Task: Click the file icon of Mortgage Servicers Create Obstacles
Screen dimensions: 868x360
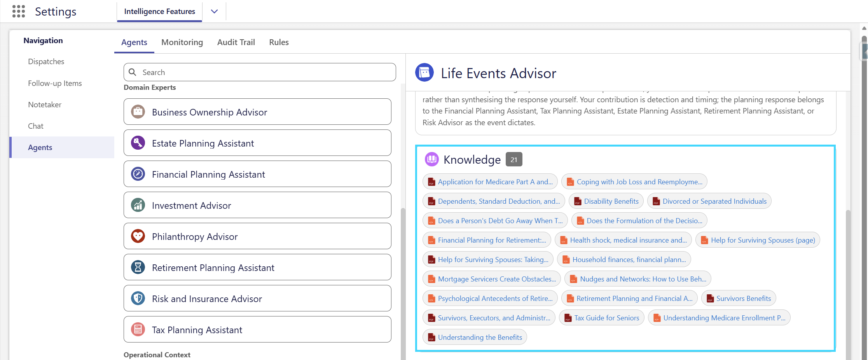Action: click(x=431, y=279)
